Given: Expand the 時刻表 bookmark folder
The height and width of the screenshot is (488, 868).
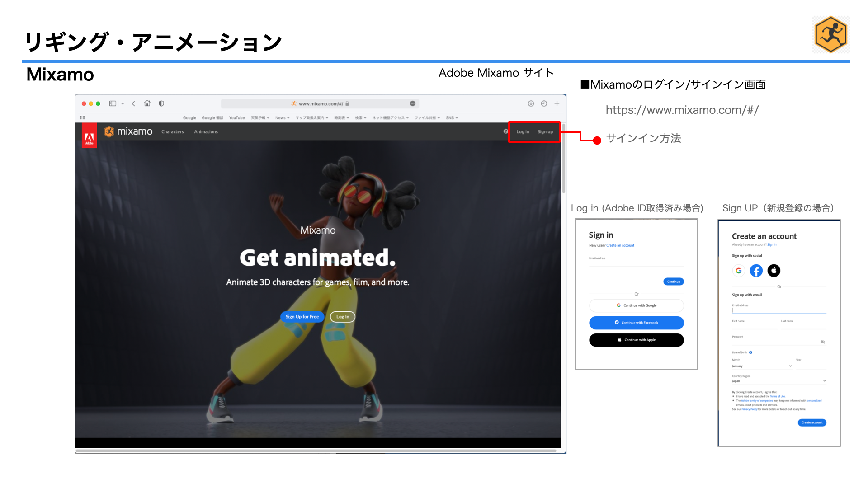Looking at the screenshot, I should [342, 118].
